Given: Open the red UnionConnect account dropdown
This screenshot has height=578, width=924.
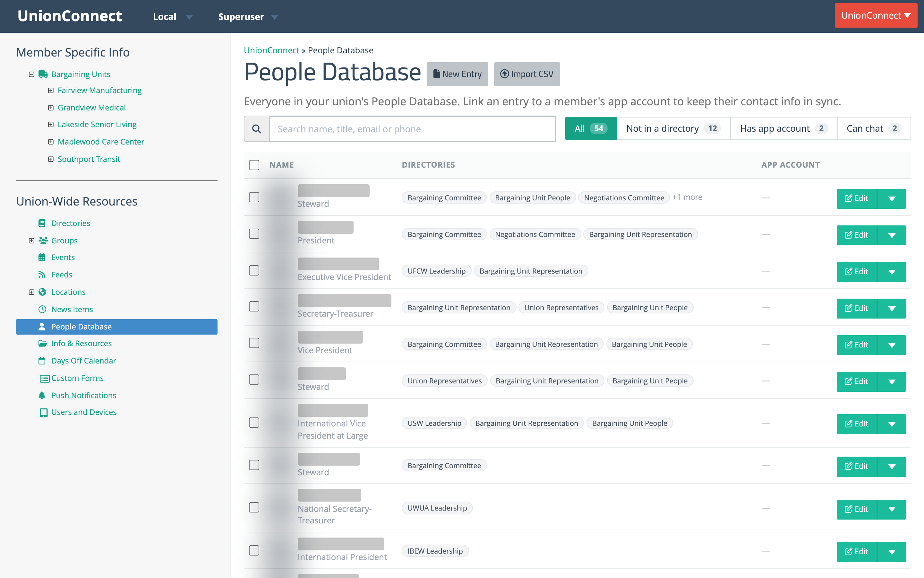Looking at the screenshot, I should point(876,15).
